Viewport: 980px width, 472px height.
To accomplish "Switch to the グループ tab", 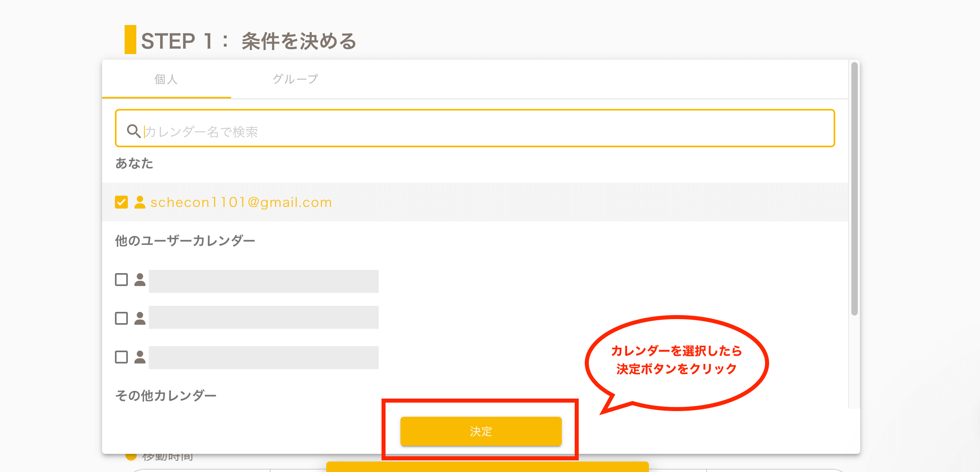I will (295, 79).
